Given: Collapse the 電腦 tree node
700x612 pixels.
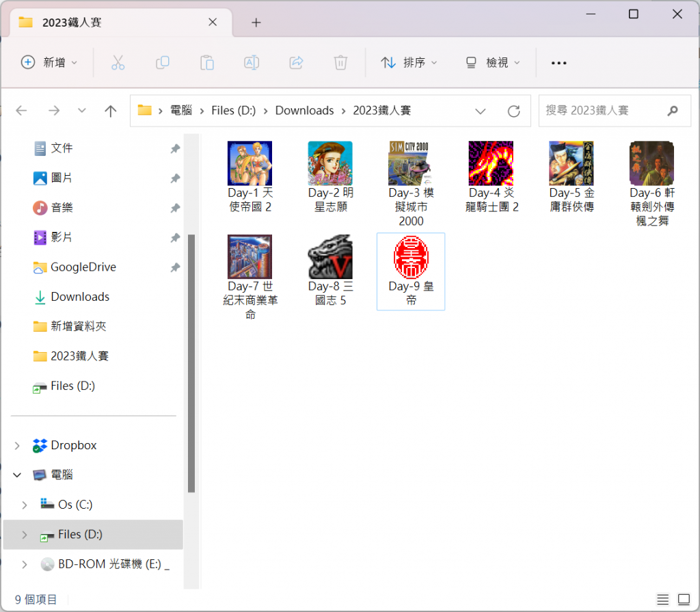Looking at the screenshot, I should pyautogui.click(x=17, y=475).
